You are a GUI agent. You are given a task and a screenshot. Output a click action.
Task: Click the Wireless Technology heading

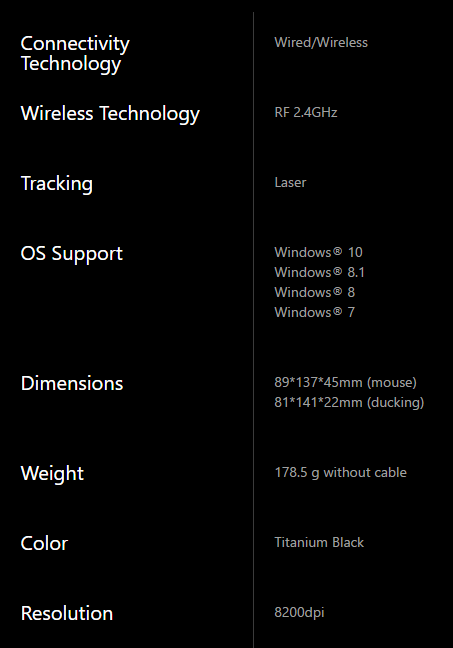(x=110, y=114)
